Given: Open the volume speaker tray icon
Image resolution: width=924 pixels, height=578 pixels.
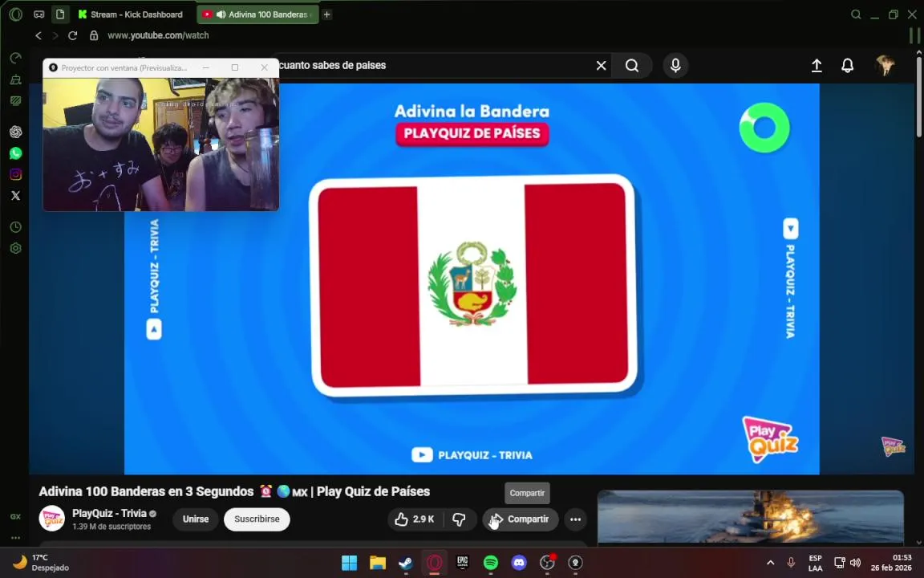Looking at the screenshot, I should click(x=856, y=563).
